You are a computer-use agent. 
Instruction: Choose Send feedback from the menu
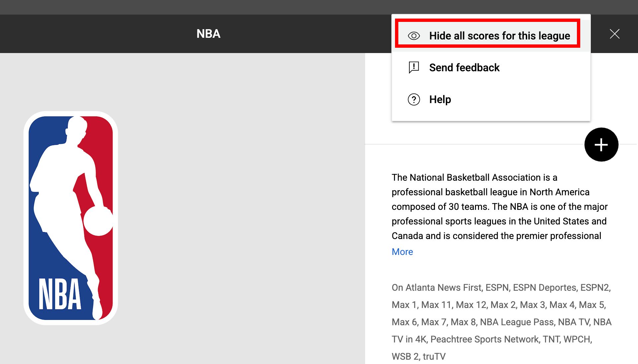point(491,68)
